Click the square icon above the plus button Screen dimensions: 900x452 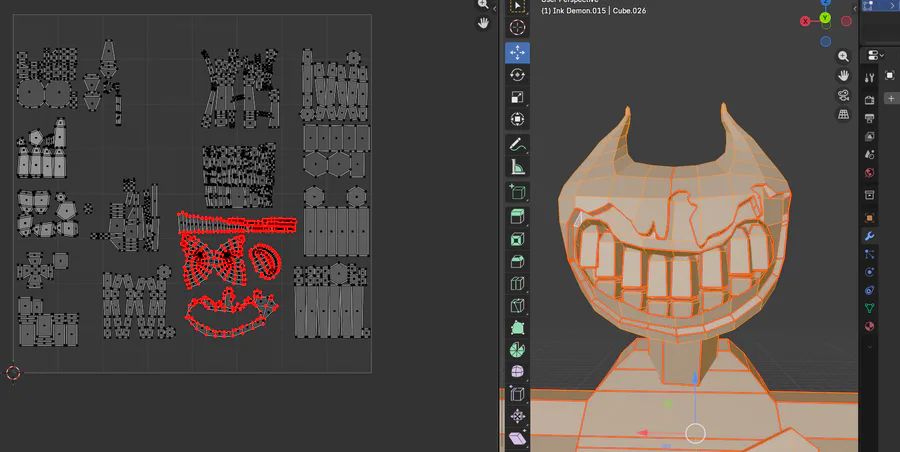[x=890, y=75]
